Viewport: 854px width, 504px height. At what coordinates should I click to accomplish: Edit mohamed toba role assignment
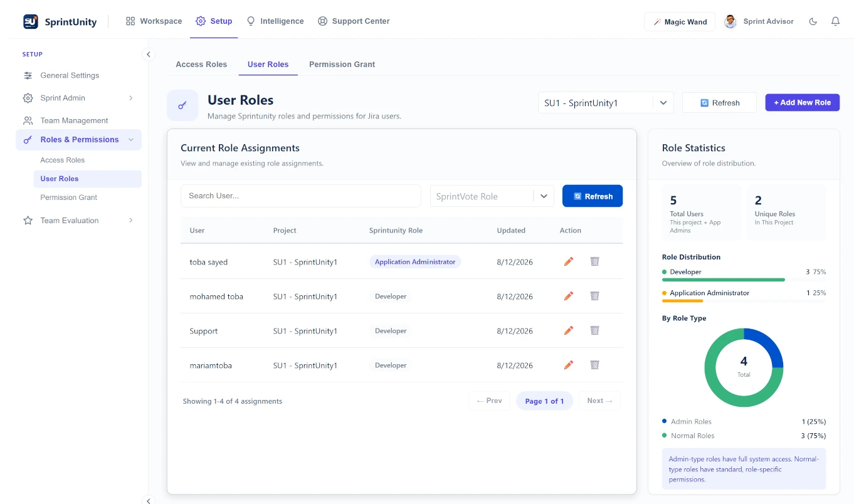point(569,296)
